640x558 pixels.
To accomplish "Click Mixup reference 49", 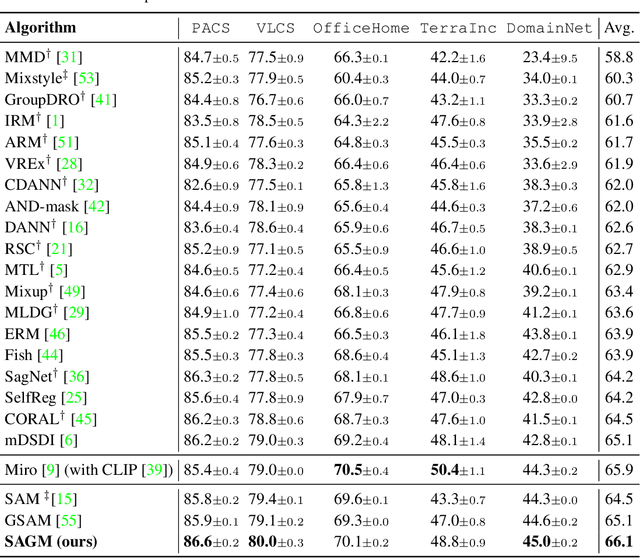I will (72, 291).
